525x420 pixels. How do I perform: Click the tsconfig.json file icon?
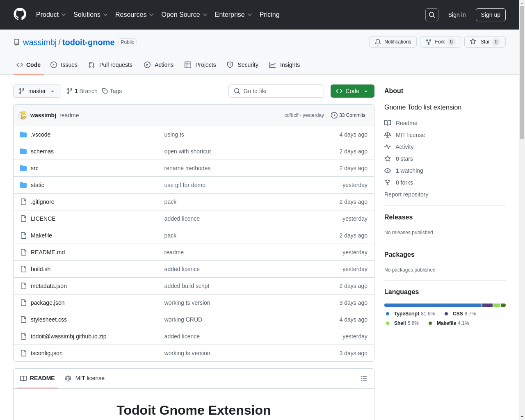(x=23, y=353)
